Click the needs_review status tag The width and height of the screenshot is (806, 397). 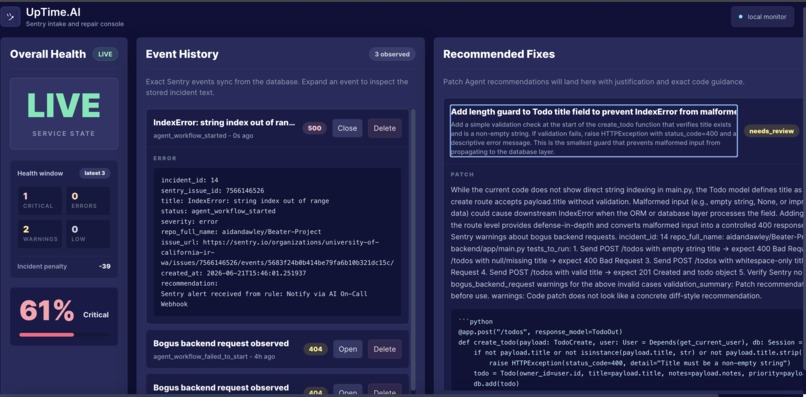pyautogui.click(x=772, y=131)
